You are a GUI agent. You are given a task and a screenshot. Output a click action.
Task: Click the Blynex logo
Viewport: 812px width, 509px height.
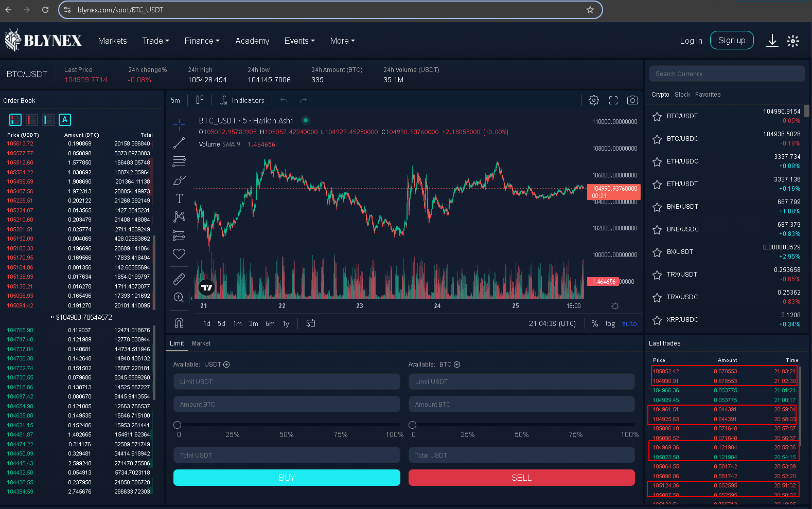click(43, 40)
